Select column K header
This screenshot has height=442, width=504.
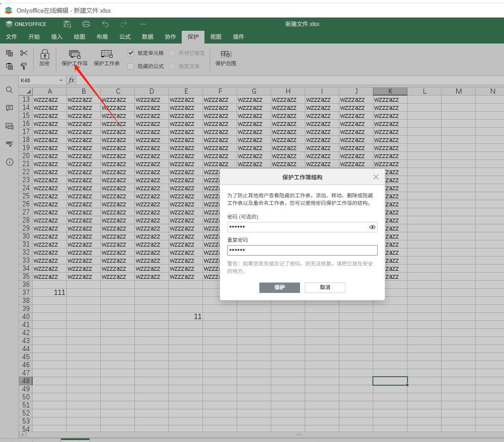(390, 91)
